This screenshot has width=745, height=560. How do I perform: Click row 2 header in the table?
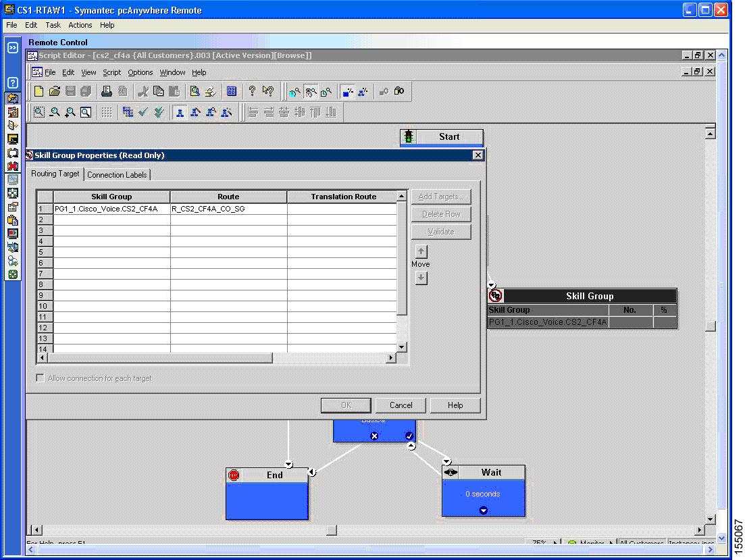(45, 220)
